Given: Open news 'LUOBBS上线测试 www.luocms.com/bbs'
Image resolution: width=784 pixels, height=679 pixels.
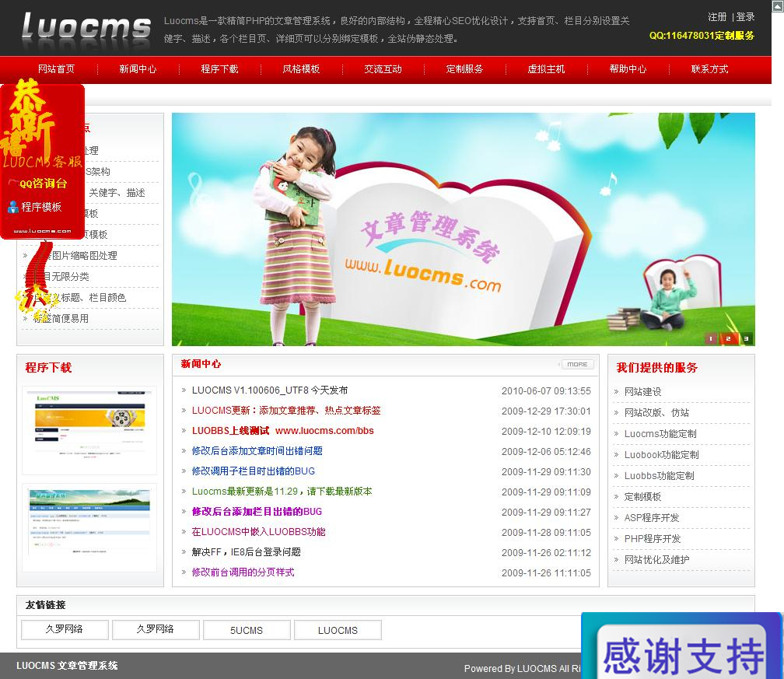Looking at the screenshot, I should (283, 431).
